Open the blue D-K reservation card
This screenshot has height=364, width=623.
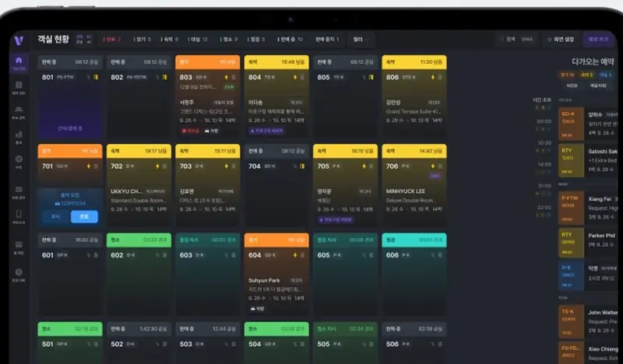[x=571, y=275]
